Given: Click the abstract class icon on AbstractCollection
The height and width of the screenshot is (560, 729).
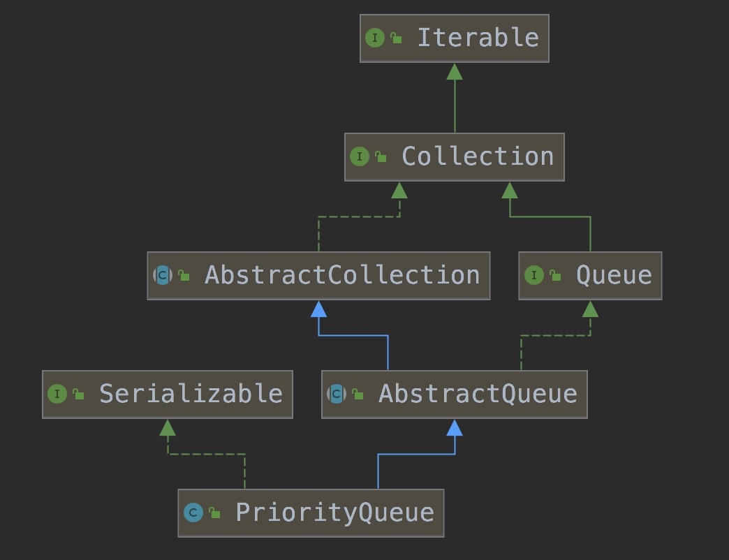Looking at the screenshot, I should (163, 275).
